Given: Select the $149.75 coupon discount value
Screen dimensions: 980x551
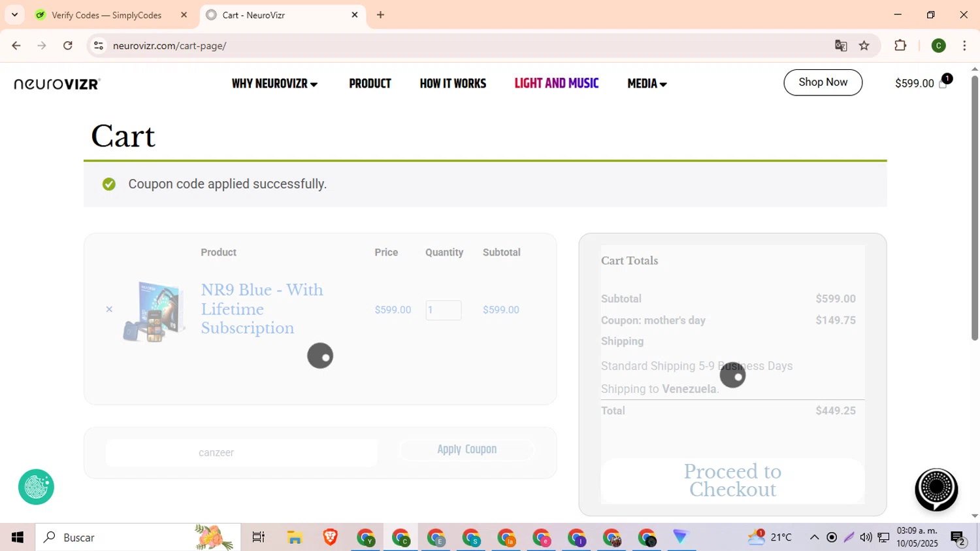Looking at the screenshot, I should (836, 320).
